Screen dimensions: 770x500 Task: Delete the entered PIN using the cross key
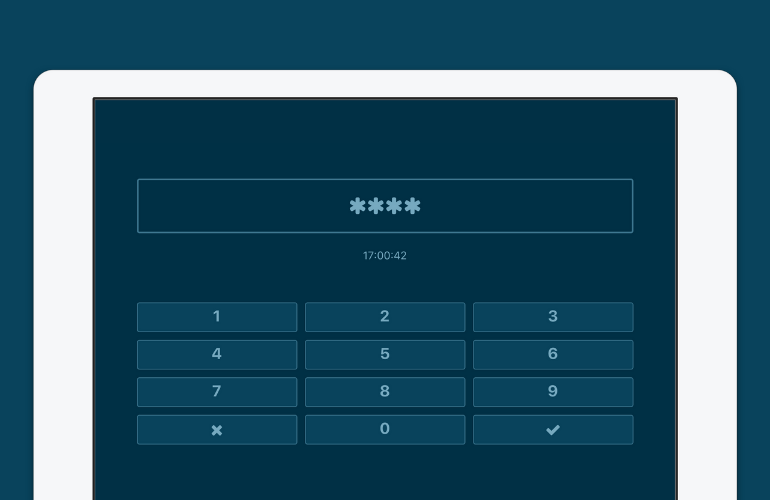coord(217,430)
